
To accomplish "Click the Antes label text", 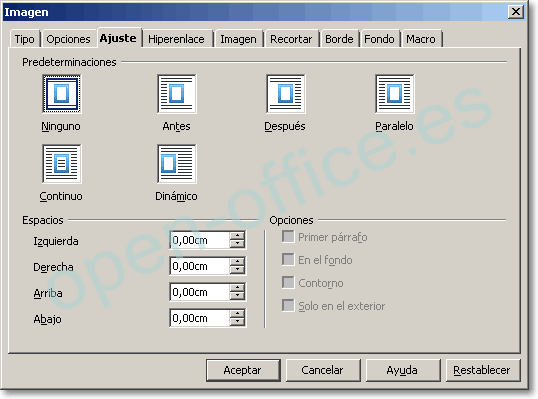I will 176,126.
